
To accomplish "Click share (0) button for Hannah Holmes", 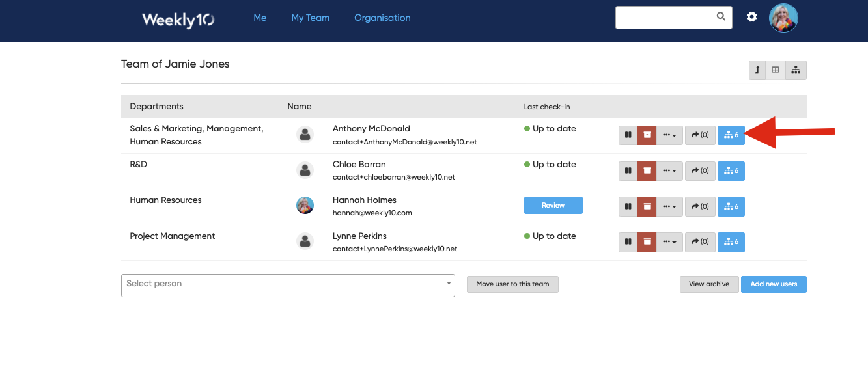I will click(700, 206).
